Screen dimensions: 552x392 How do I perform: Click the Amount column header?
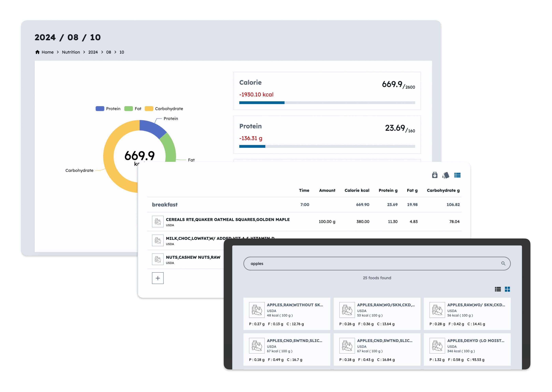(327, 190)
